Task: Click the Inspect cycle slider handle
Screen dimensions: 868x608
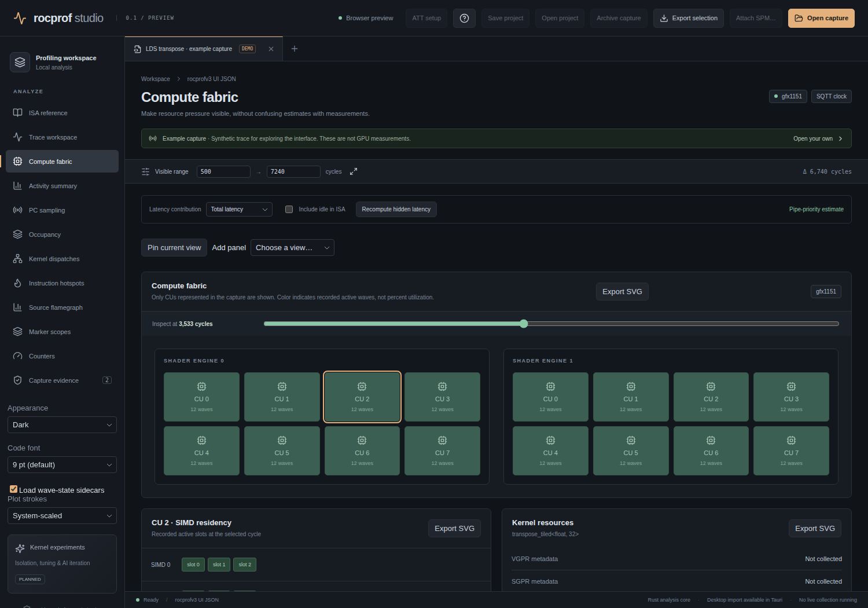Action: click(524, 324)
